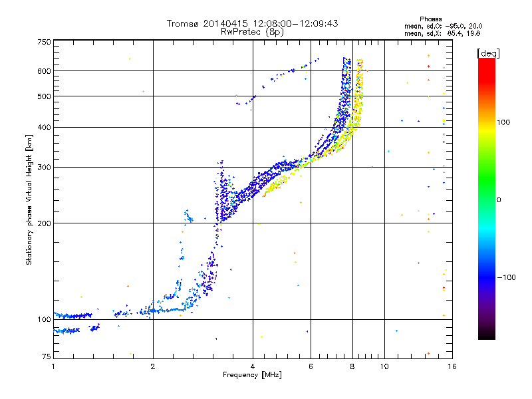
Task: Click the colorbar tick label '-100'
Action: click(x=506, y=277)
